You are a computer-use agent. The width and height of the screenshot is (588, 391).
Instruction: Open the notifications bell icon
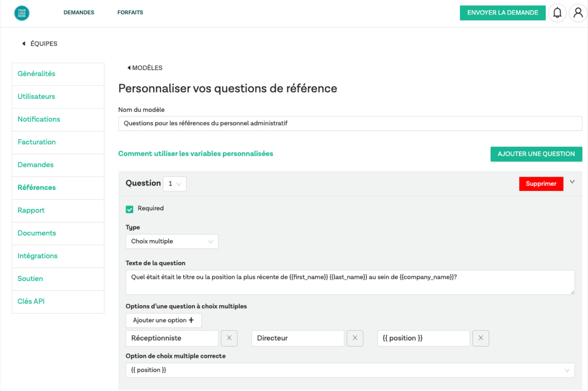tap(557, 13)
